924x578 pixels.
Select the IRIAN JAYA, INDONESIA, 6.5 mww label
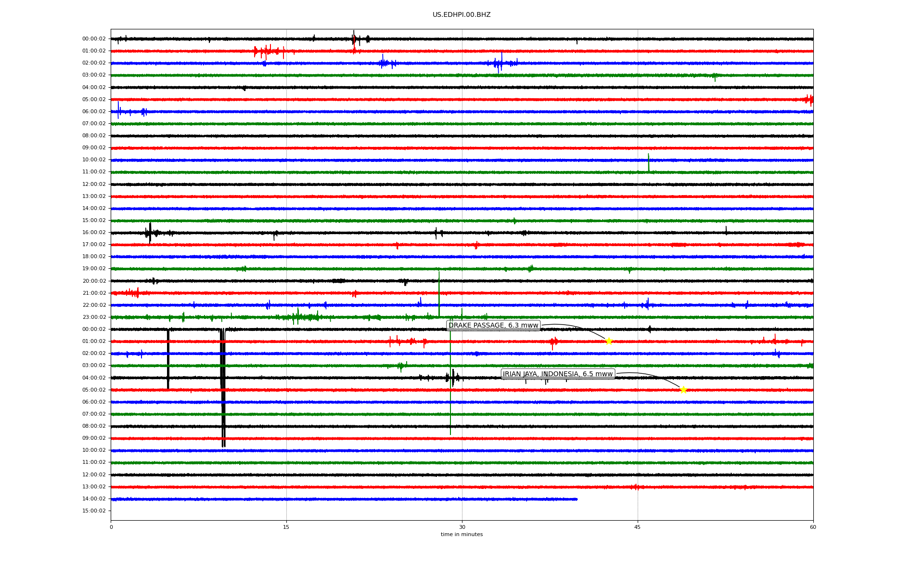point(558,374)
